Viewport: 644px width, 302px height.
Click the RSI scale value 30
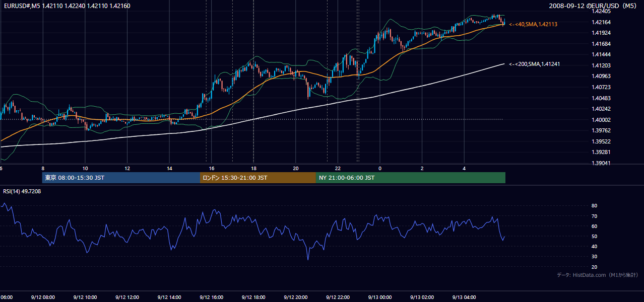pos(594,257)
